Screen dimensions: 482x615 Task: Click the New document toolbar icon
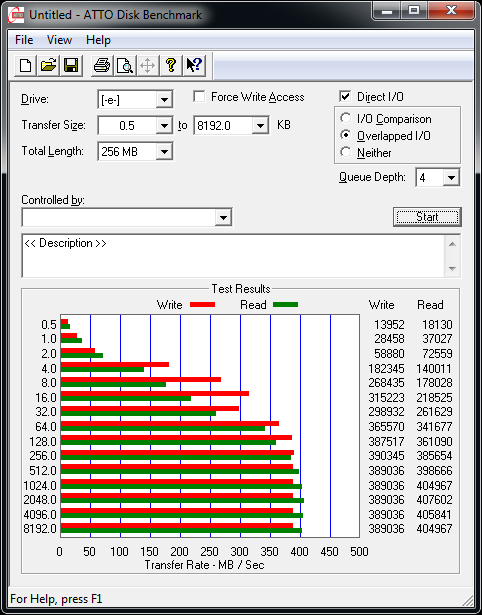[x=25, y=65]
